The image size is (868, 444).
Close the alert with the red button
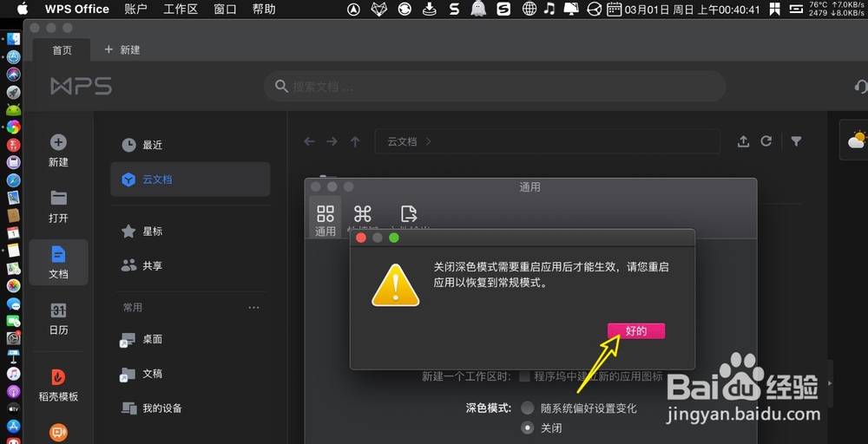361,238
